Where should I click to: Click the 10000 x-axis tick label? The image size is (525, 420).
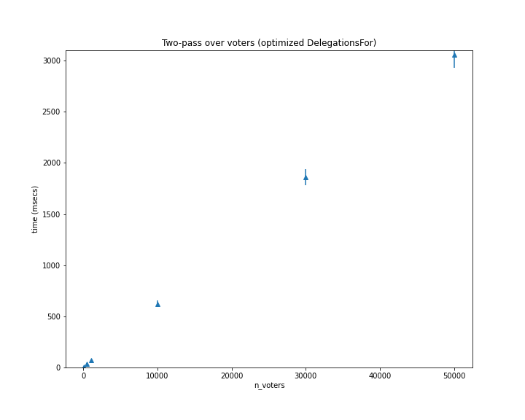pos(157,376)
